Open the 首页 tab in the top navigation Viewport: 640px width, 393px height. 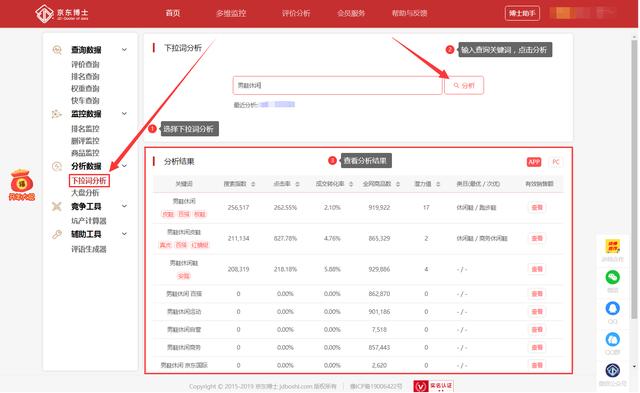coord(173,13)
